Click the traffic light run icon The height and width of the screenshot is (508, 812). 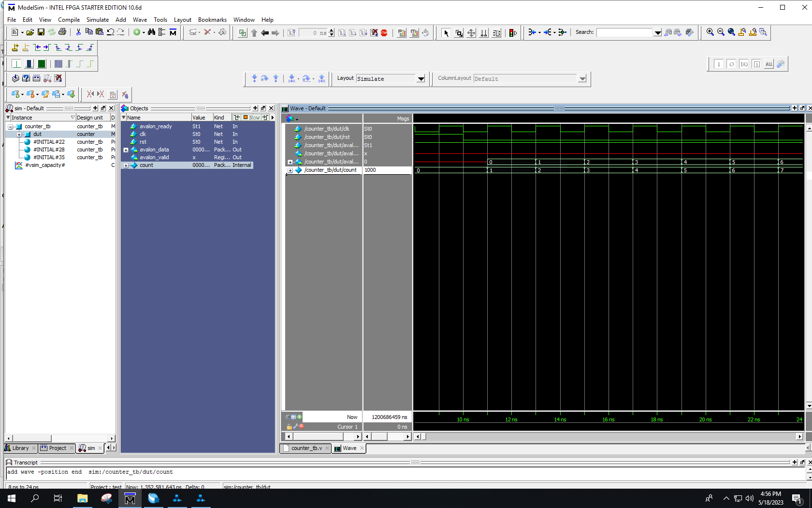point(513,33)
